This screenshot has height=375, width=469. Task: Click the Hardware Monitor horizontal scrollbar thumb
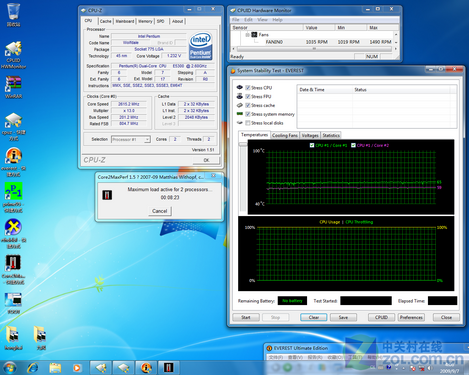tap(314, 49)
